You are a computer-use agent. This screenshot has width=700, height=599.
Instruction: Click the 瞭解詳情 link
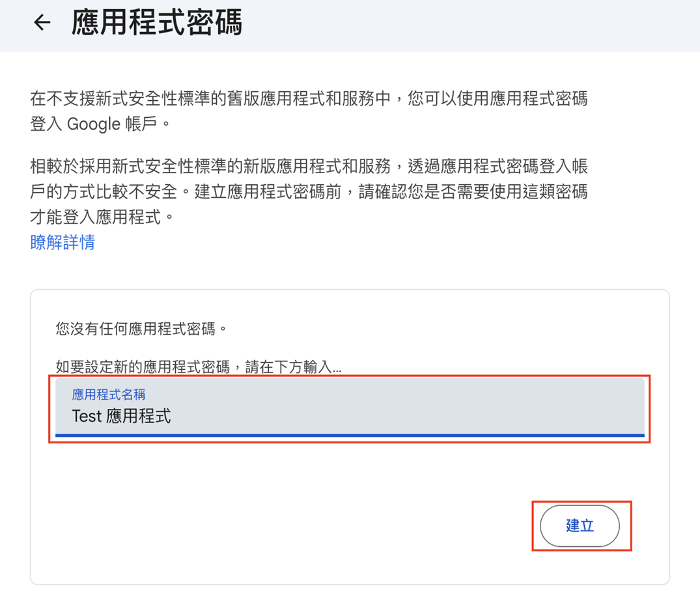[x=63, y=243]
